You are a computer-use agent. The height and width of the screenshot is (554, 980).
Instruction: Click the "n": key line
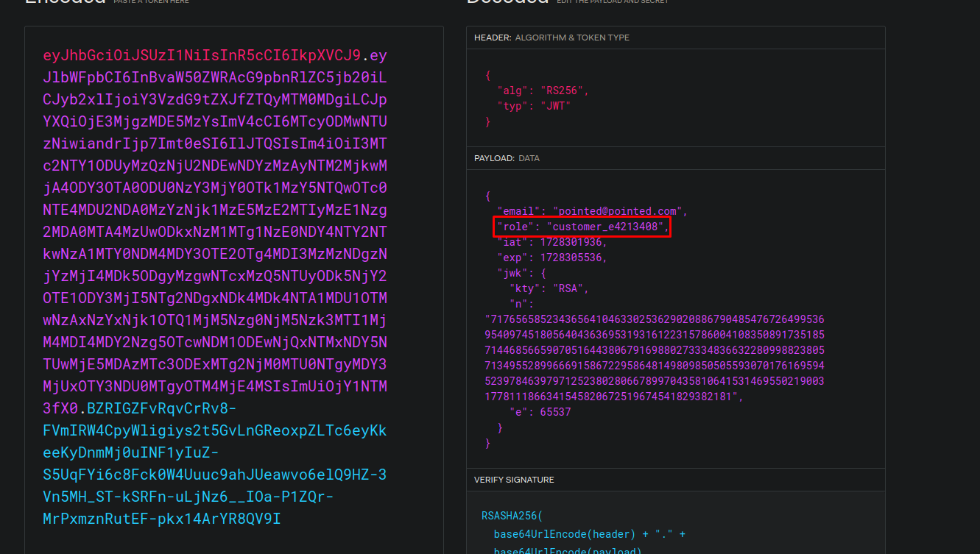coord(521,304)
